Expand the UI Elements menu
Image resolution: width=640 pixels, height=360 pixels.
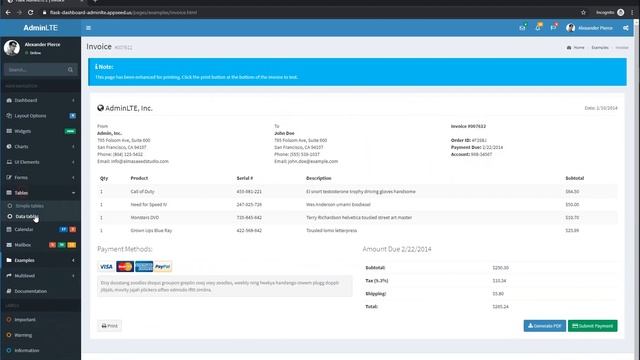[40, 162]
